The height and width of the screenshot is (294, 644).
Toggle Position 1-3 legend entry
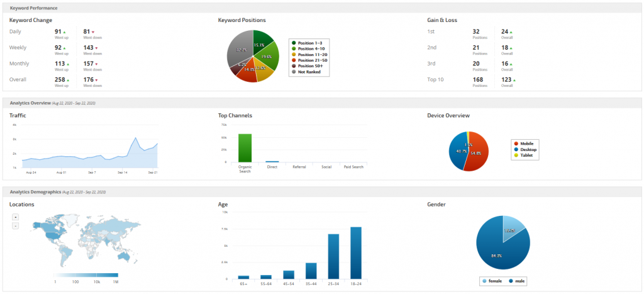[x=309, y=43]
